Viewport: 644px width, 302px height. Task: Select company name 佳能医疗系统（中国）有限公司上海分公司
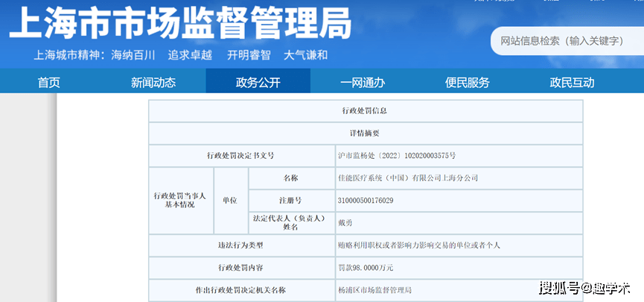click(407, 178)
